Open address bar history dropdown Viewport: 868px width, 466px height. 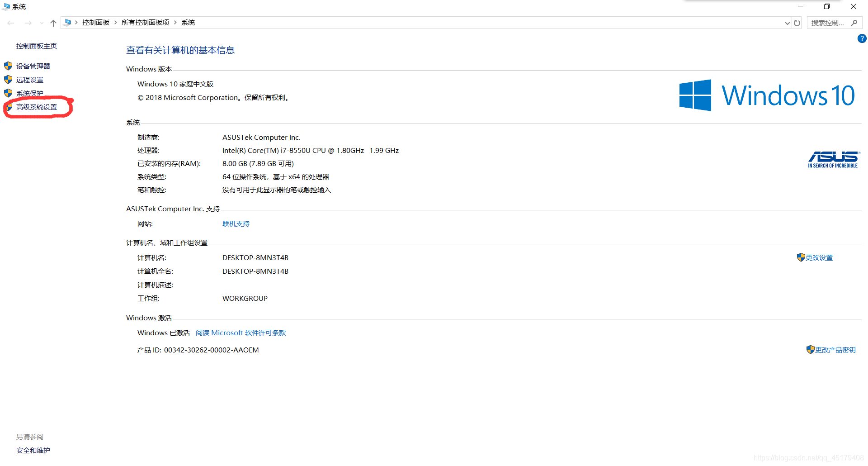pos(787,23)
